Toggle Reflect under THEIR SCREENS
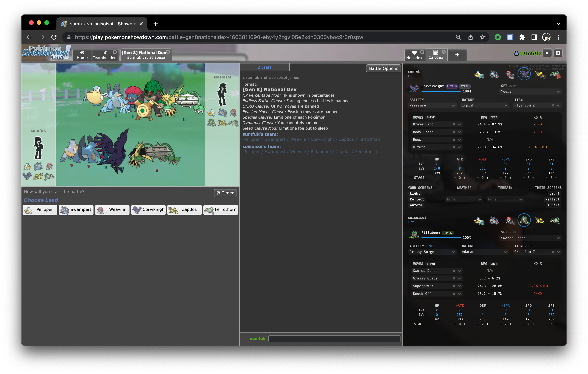This screenshot has width=588, height=374. 553,199
